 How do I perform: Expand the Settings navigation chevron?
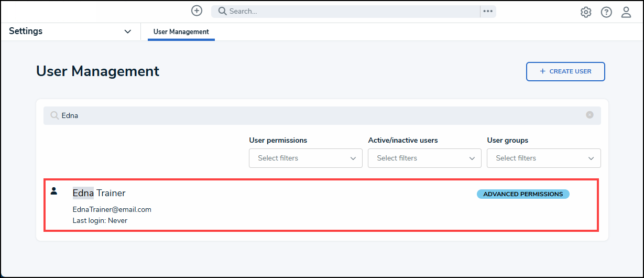[x=127, y=31]
